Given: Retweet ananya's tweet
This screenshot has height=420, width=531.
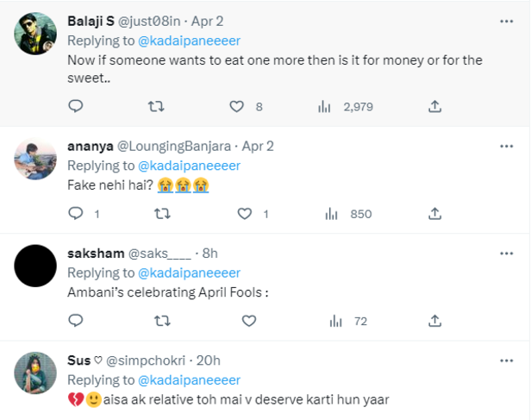Looking at the screenshot, I should tap(162, 214).
